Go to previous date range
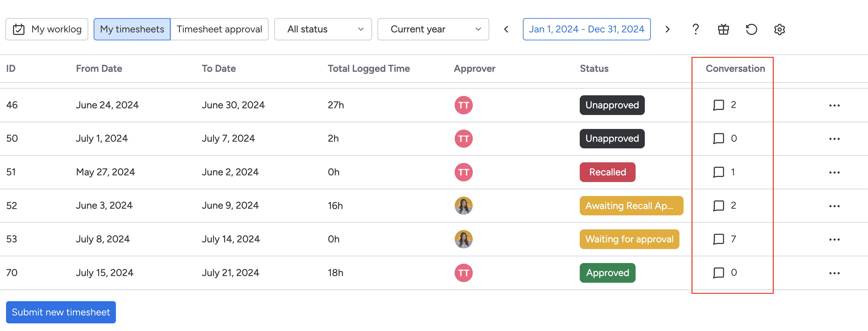Image resolution: width=868 pixels, height=331 pixels. pyautogui.click(x=506, y=29)
